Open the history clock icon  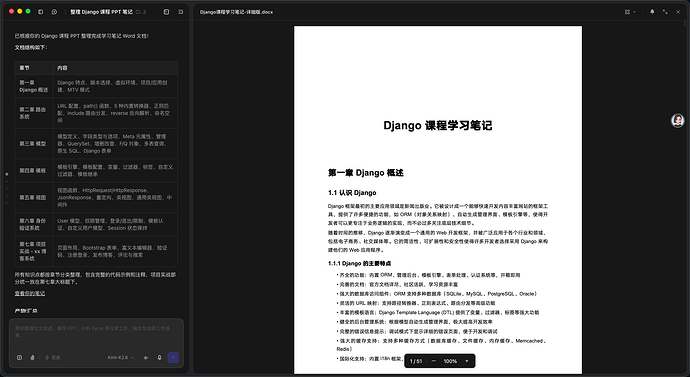point(54,12)
